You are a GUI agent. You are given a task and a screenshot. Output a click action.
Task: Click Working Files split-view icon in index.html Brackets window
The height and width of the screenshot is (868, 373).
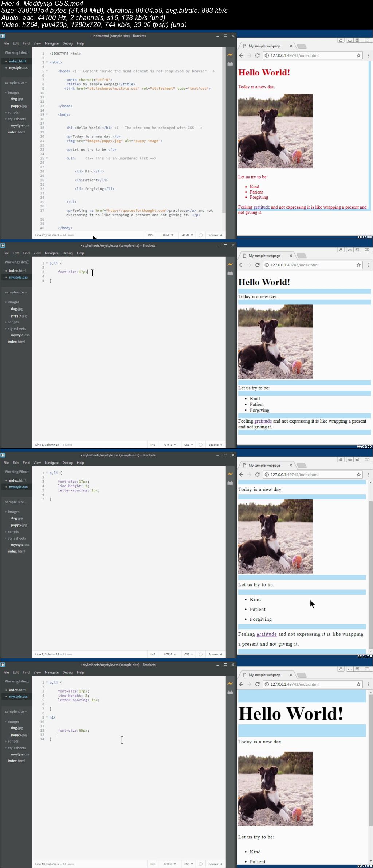point(28,52)
